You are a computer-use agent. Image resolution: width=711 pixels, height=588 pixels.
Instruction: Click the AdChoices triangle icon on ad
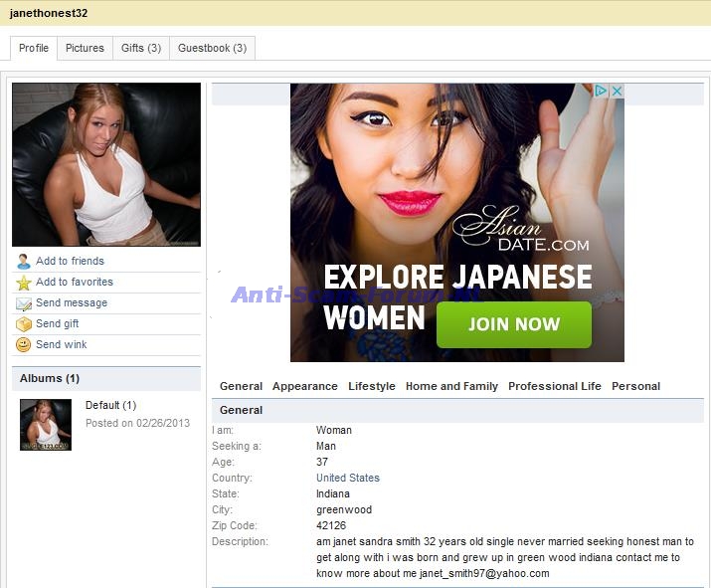601,91
